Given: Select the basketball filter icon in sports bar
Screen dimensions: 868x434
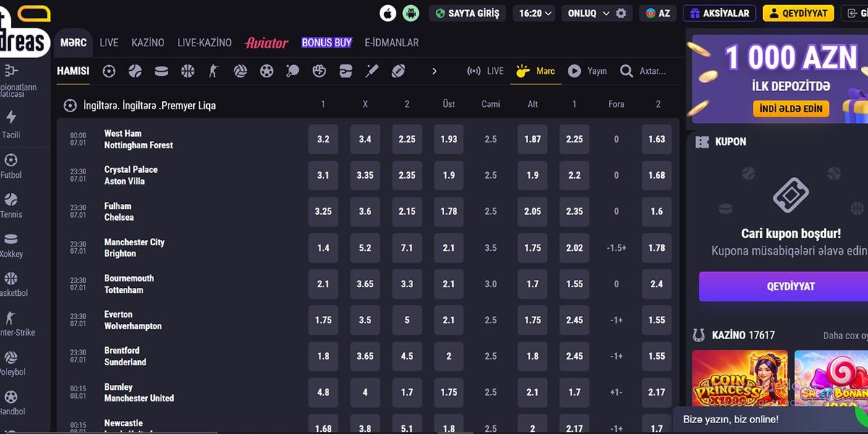Looking at the screenshot, I should (188, 71).
